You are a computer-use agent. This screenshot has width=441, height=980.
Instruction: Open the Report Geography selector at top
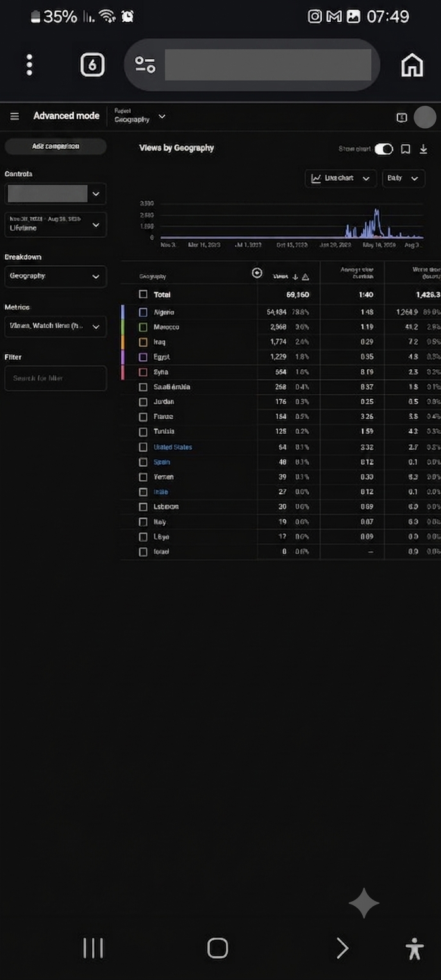click(x=140, y=116)
